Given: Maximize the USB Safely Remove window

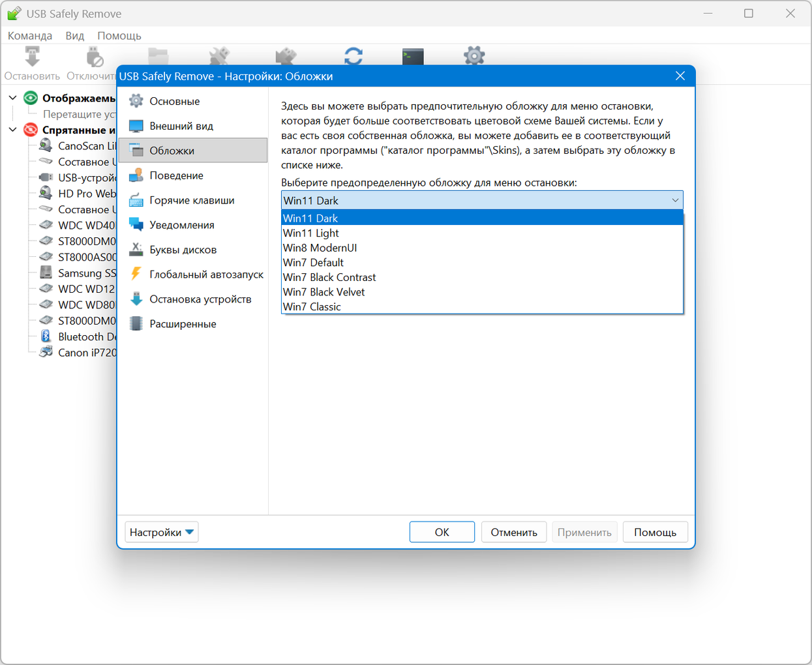Looking at the screenshot, I should point(749,14).
